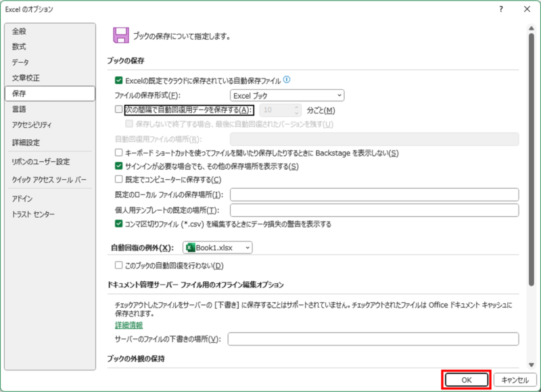Screen dimensions: 541x392
Task: Open 自動回復の例外 Book1.xlsx dropdown
Action: pos(217,247)
